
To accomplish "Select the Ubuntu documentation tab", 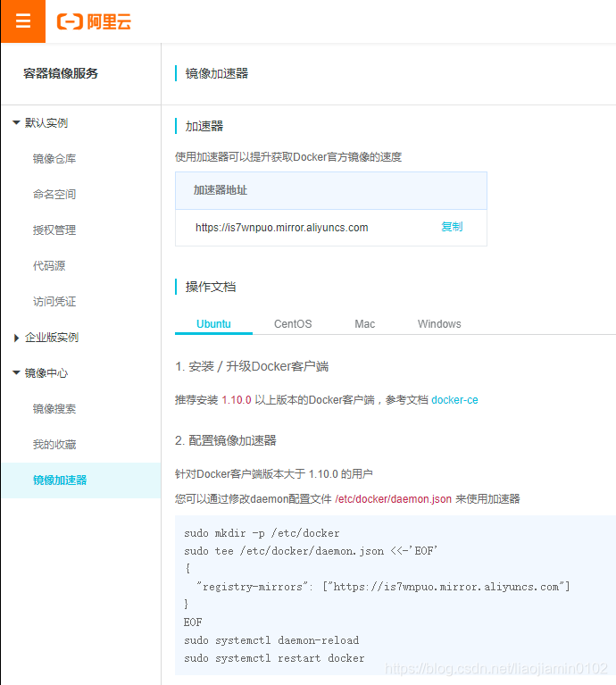I will tap(213, 324).
